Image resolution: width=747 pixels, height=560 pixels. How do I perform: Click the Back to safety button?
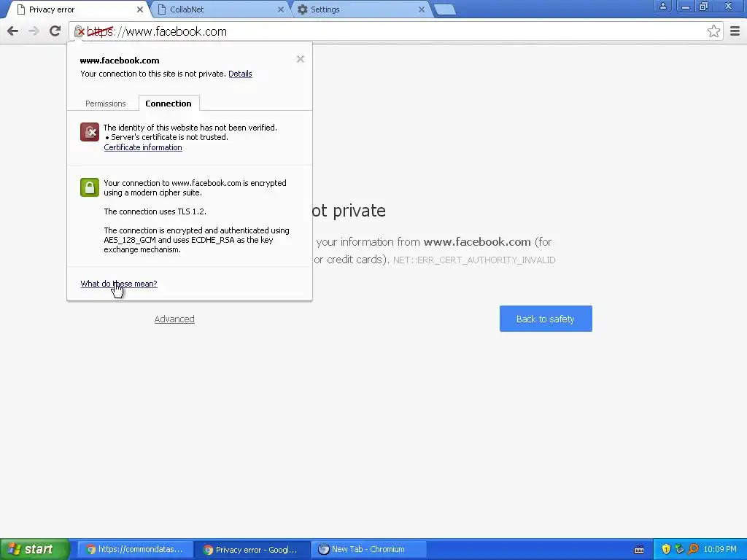point(546,319)
